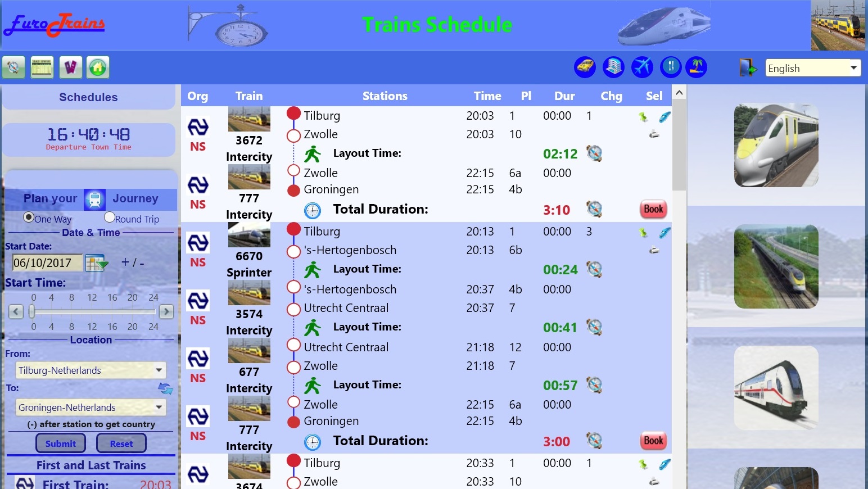868x489 pixels.
Task: Open the tickets toolbar icon
Action: point(70,68)
